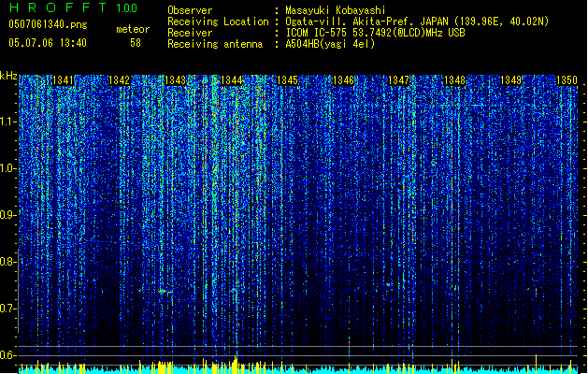Click the meteor label text
This screenshot has height=374, width=588.
(x=133, y=29)
